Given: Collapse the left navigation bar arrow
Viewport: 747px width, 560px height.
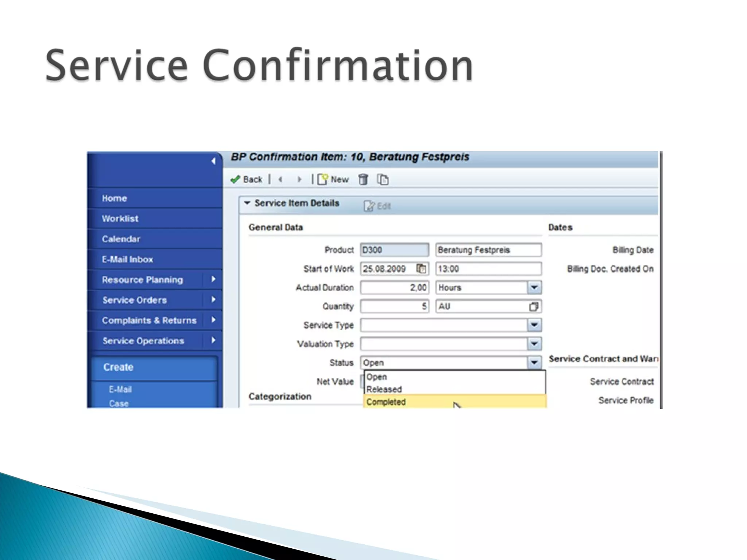Looking at the screenshot, I should (x=213, y=161).
